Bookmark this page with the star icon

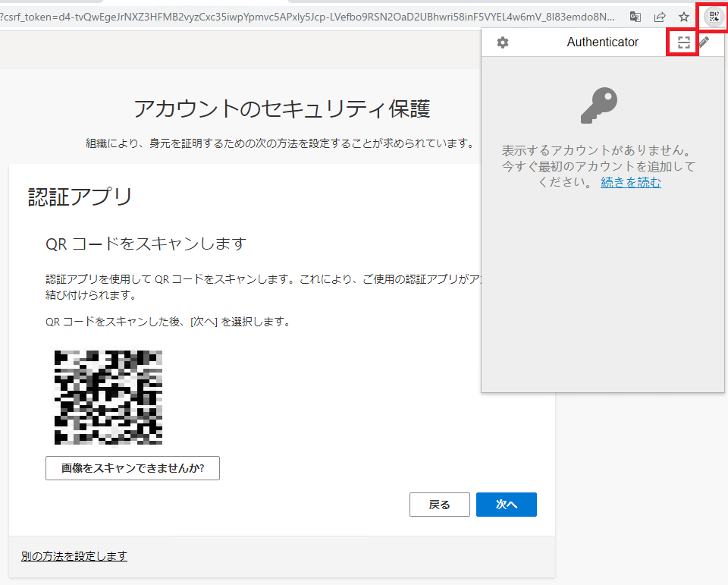pos(684,17)
